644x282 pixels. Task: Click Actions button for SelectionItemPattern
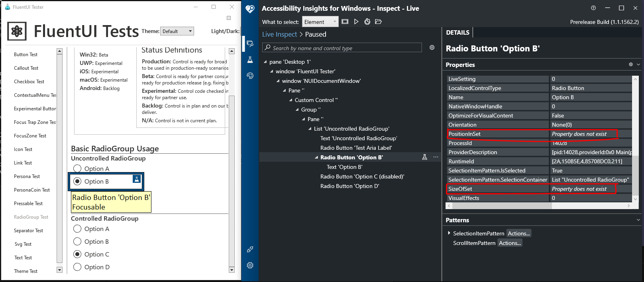coord(519,233)
